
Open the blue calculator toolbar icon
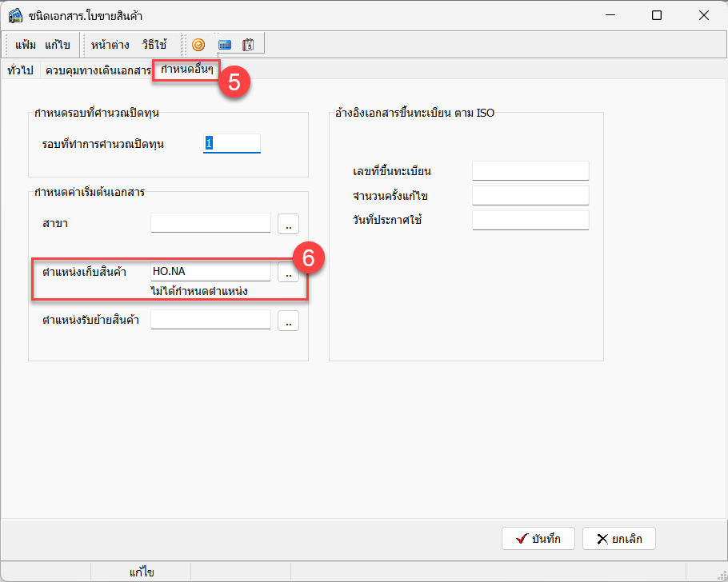click(225, 45)
